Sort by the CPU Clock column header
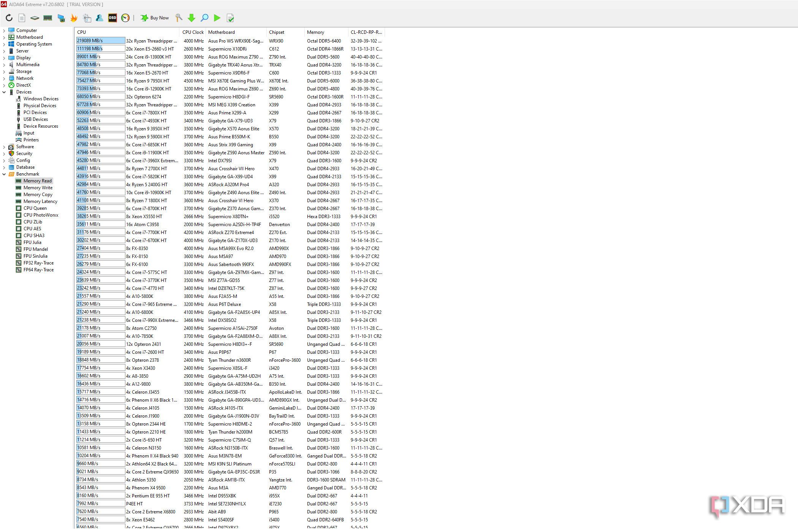Image resolution: width=798 pixels, height=532 pixels. tap(193, 32)
